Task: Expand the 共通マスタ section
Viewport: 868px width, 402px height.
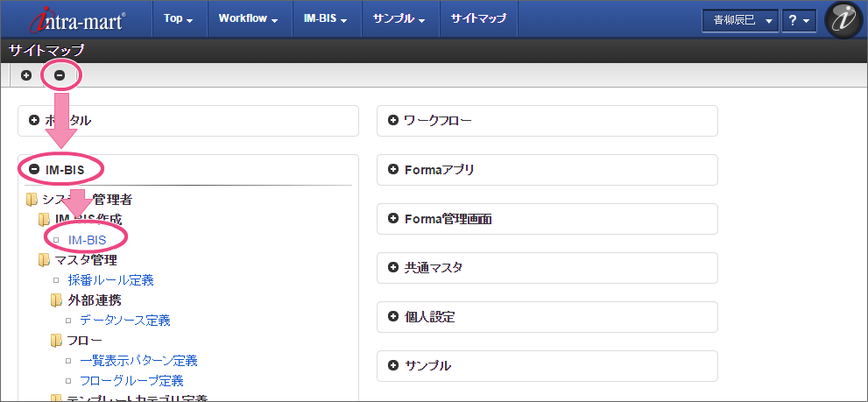Action: (x=392, y=268)
